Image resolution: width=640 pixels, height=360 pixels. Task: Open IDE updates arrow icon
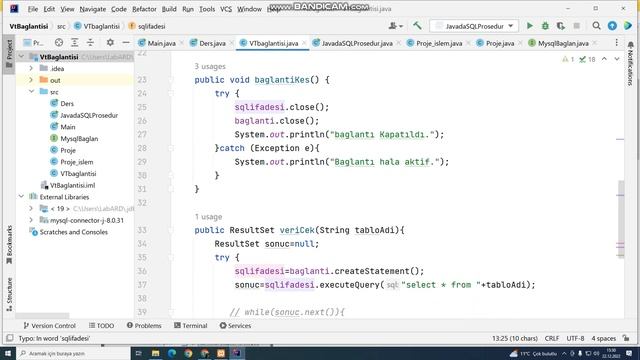612,26
